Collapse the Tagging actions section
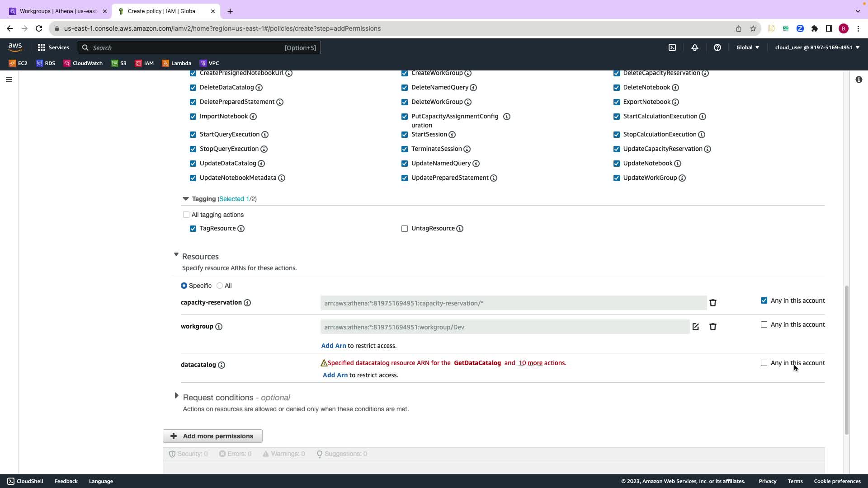 click(x=185, y=199)
